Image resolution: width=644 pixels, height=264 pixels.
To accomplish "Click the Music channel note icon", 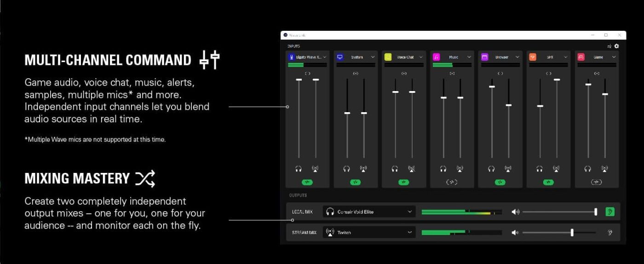I will 436,57.
